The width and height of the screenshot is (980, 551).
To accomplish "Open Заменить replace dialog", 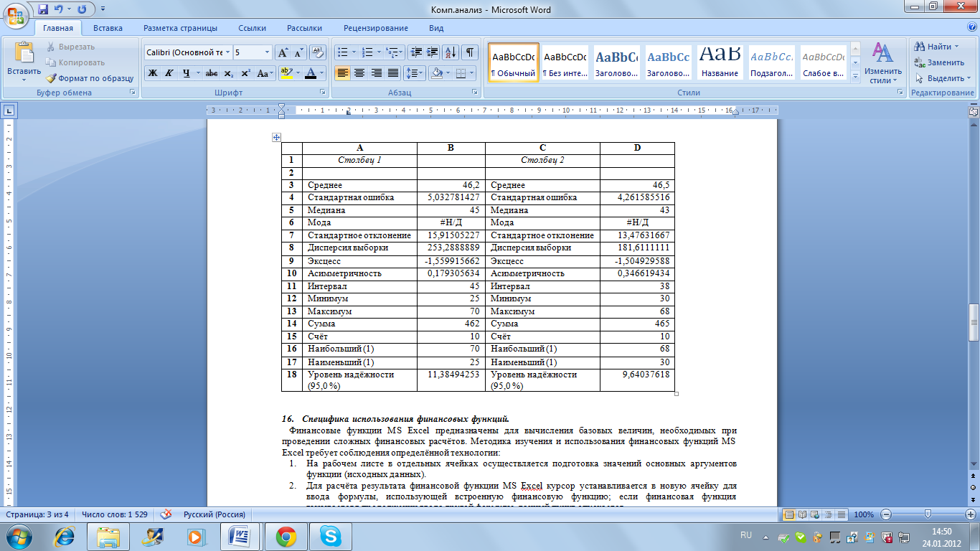I will [939, 62].
